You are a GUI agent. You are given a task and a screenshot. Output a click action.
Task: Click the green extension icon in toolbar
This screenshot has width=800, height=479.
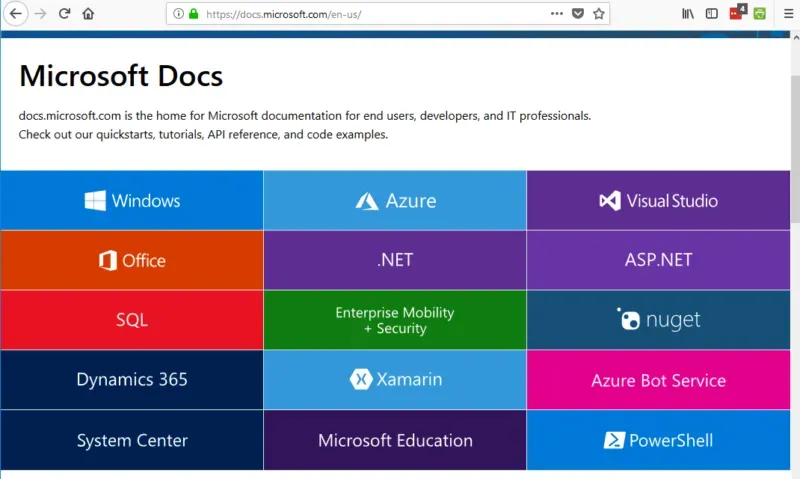tap(760, 14)
